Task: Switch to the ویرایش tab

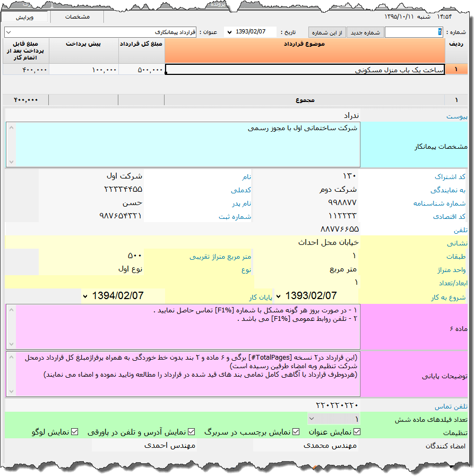Action: (24, 16)
